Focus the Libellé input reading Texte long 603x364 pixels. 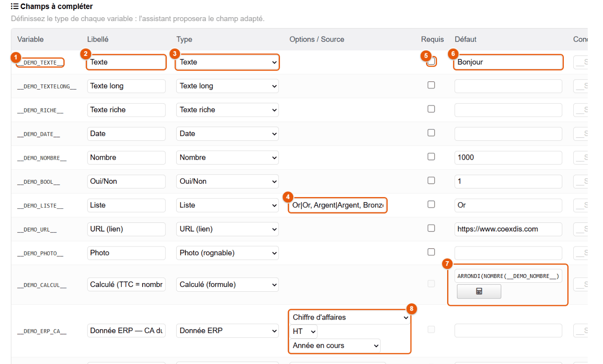tap(127, 86)
